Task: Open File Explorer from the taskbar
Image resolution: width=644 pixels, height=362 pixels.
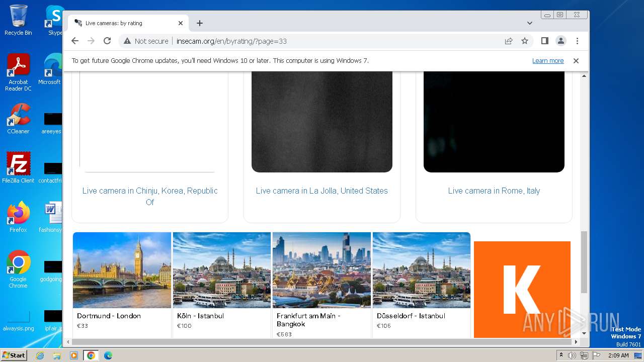Action: (x=57, y=355)
